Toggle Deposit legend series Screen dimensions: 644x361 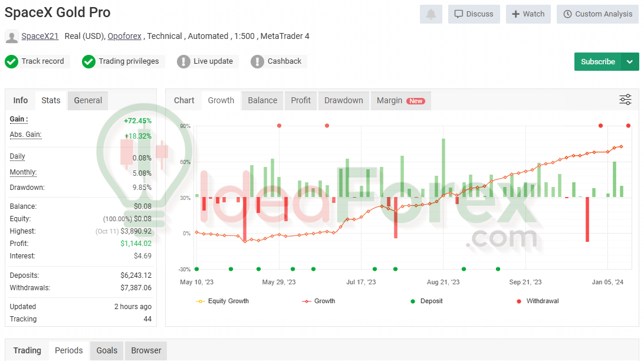(x=426, y=301)
